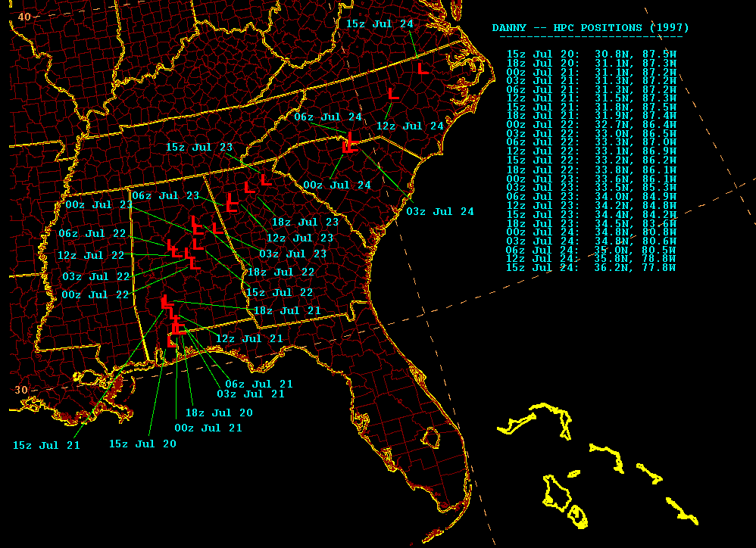
Task: Select table row '03z Jul 21: 31.3N, 87.2W'
Action: pos(592,80)
